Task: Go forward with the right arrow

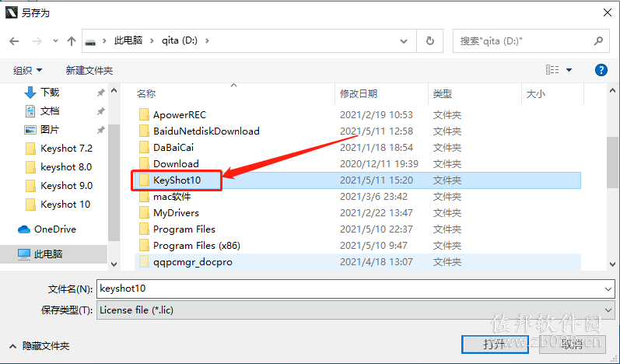Action: tap(37, 41)
